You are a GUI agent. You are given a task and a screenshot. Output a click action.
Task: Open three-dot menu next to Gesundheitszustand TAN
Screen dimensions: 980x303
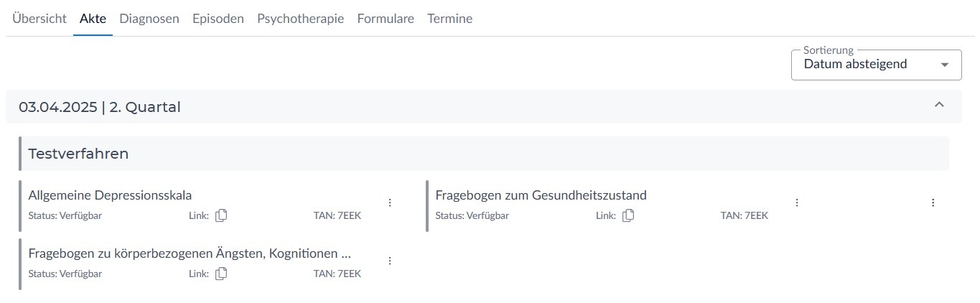pos(796,202)
